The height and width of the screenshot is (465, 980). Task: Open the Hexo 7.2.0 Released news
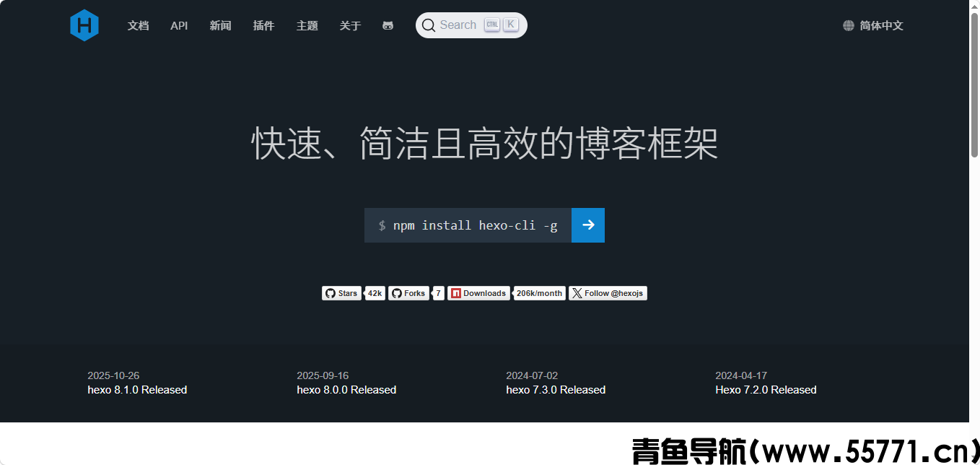766,390
